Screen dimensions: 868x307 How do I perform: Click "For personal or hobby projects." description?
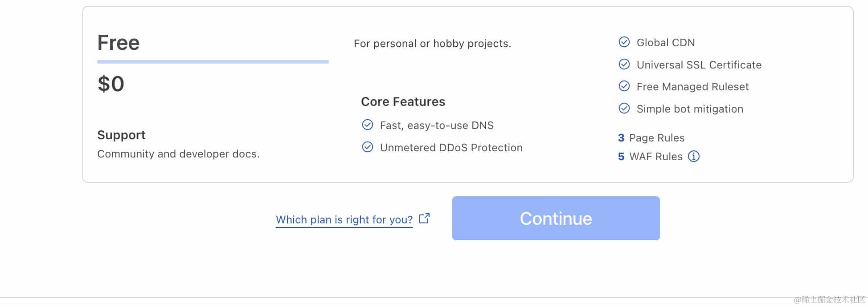point(432,44)
